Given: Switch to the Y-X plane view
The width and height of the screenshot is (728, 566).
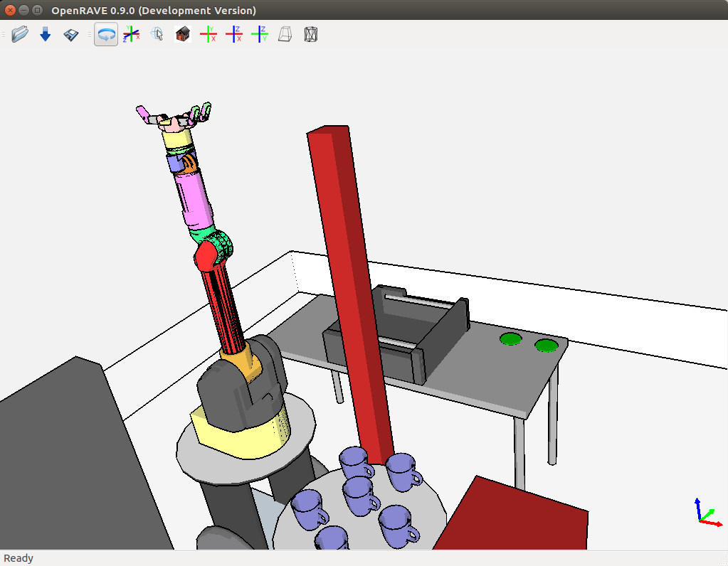Looking at the screenshot, I should [209, 34].
